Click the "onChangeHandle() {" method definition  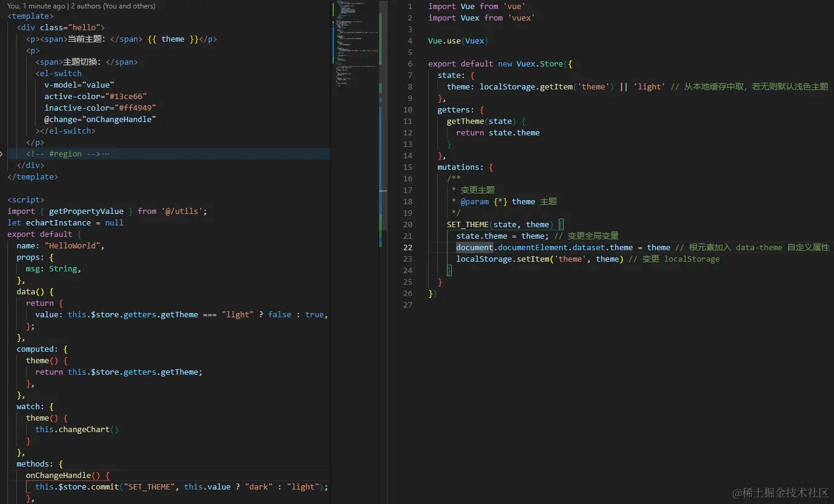(x=68, y=476)
